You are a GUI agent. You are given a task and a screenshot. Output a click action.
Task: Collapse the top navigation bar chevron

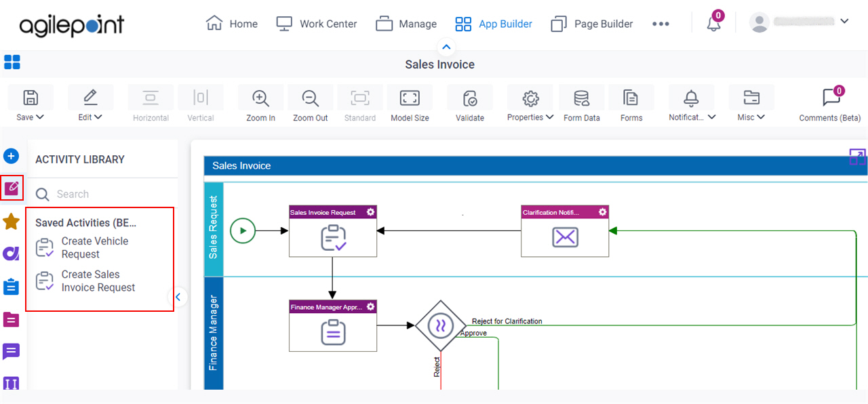point(446,47)
